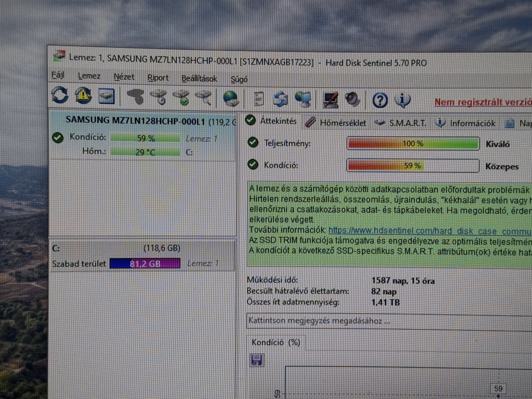Click the refresh disk information toolbar icon
The height and width of the screenshot is (399, 532).
(60, 95)
